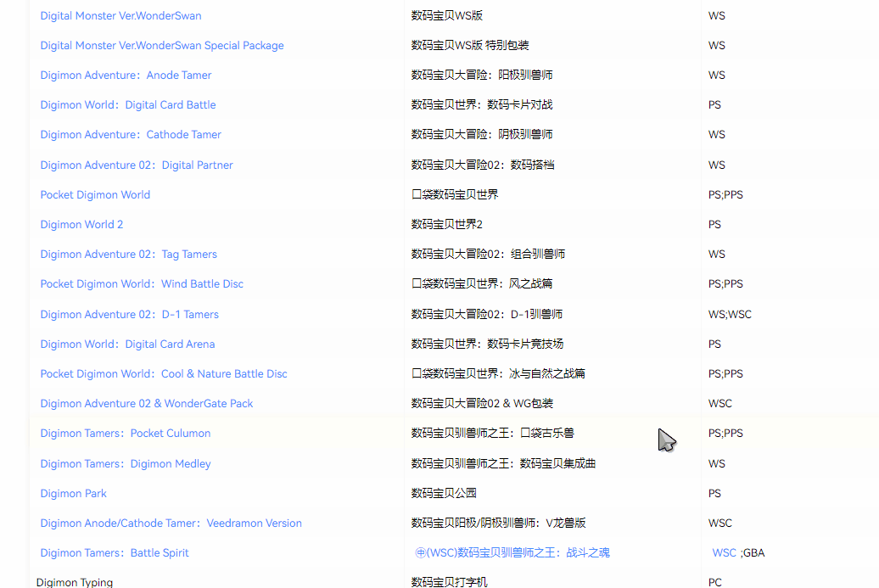
Task: Select the 数码宝贝驯兽师之王：数码宝贝集成曲 cell
Action: [503, 463]
